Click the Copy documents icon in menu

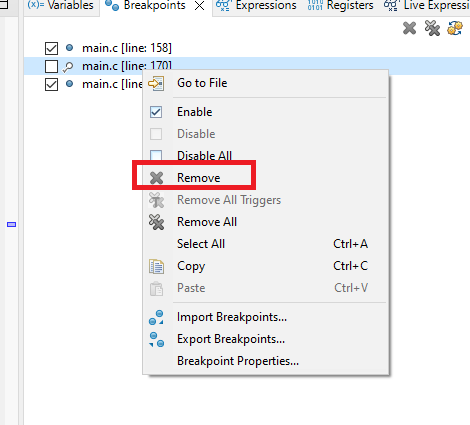tap(156, 266)
